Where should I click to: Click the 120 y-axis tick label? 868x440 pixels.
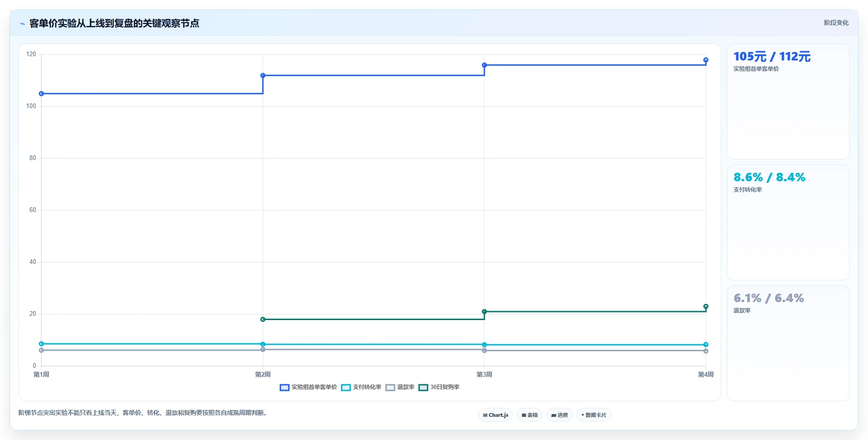pos(31,54)
